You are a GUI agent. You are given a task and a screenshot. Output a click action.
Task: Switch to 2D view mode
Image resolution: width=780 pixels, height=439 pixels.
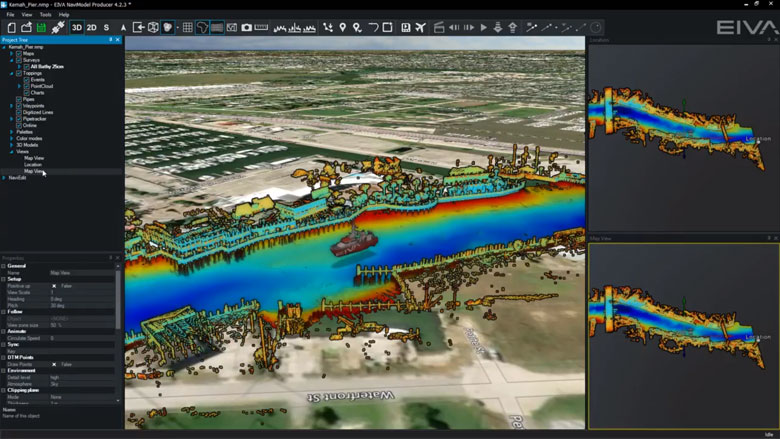click(x=91, y=27)
